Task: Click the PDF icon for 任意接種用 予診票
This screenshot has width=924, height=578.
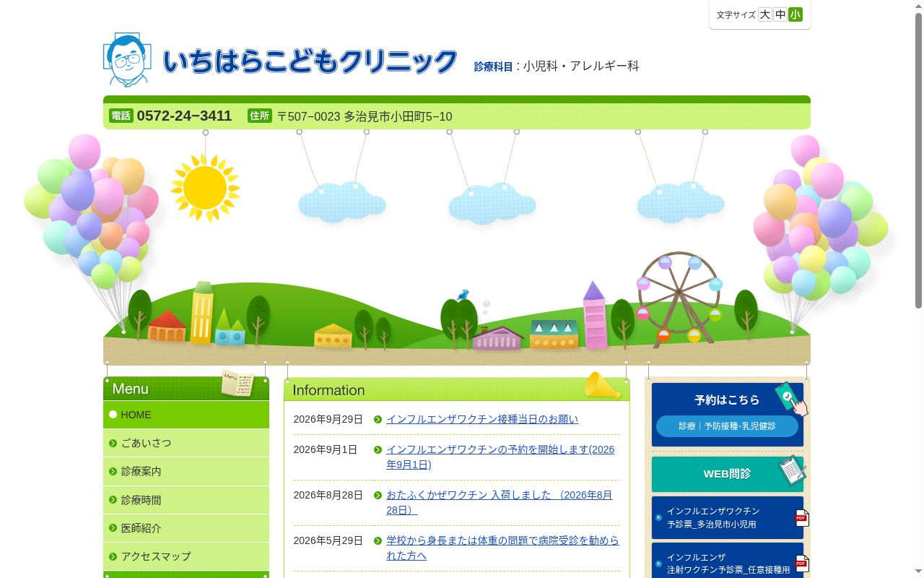Action: pyautogui.click(x=801, y=564)
